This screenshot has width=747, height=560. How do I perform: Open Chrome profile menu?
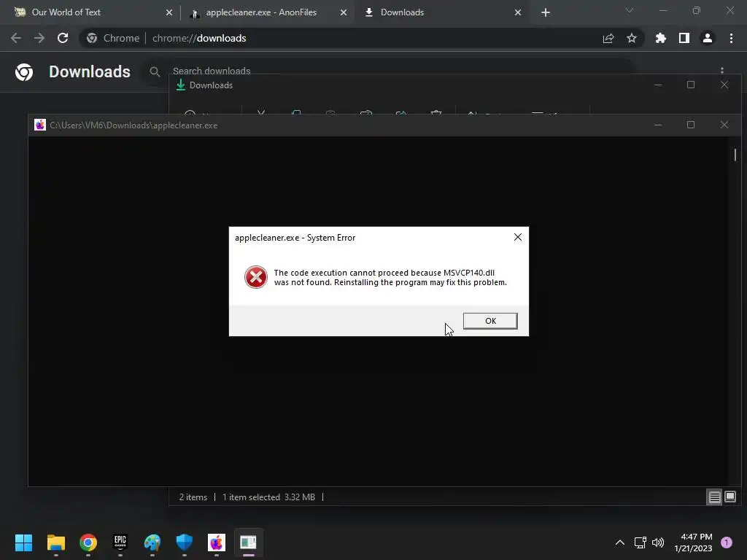(708, 38)
